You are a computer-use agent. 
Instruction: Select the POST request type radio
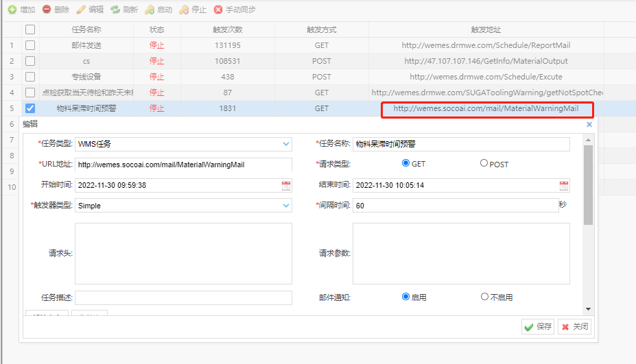(484, 164)
